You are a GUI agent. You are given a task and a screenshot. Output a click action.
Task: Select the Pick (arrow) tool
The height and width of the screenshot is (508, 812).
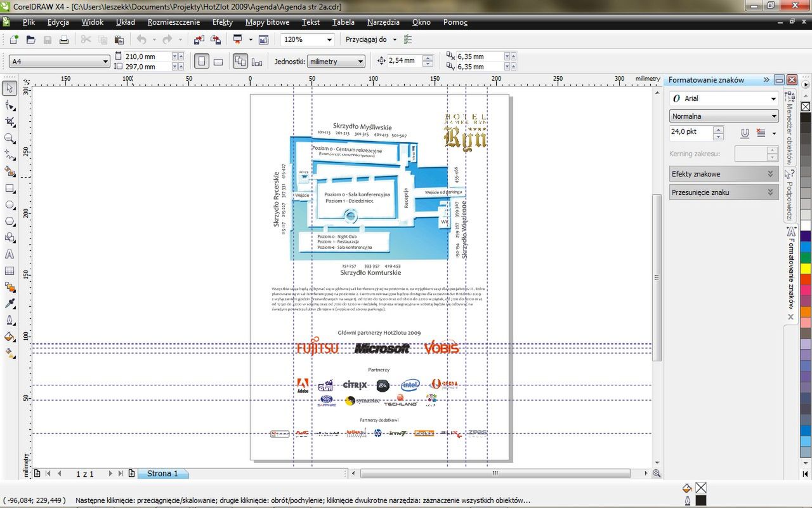coord(10,88)
